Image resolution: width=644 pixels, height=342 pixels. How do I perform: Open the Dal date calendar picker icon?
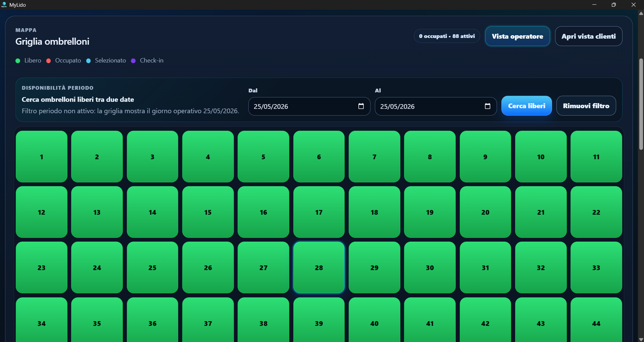click(361, 106)
